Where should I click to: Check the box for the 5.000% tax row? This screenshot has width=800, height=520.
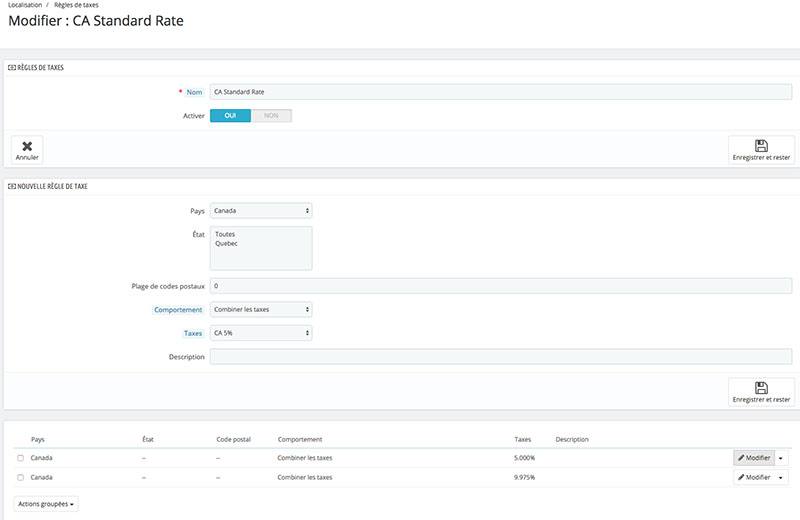20,458
